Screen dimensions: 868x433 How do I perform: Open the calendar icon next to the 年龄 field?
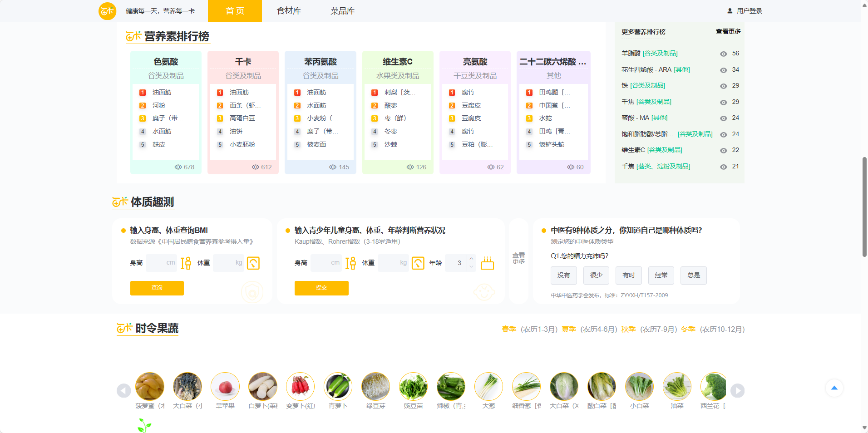[x=487, y=263]
